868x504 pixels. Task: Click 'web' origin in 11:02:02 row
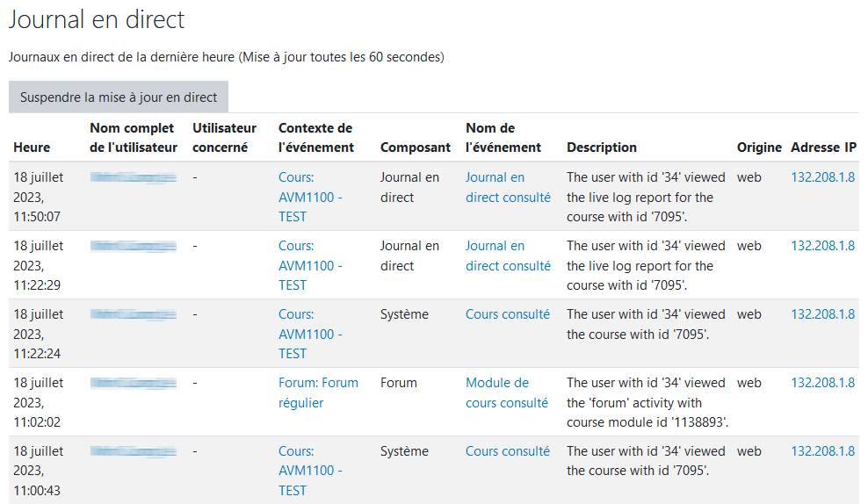tap(749, 383)
